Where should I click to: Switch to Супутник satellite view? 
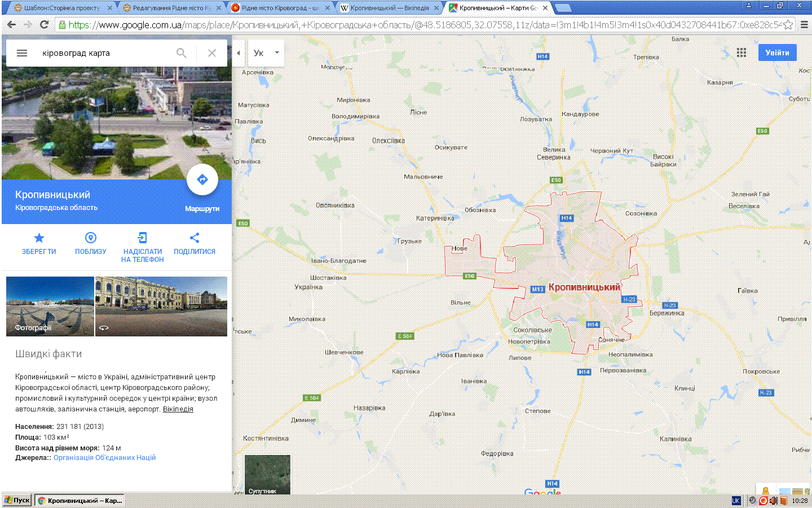click(268, 475)
